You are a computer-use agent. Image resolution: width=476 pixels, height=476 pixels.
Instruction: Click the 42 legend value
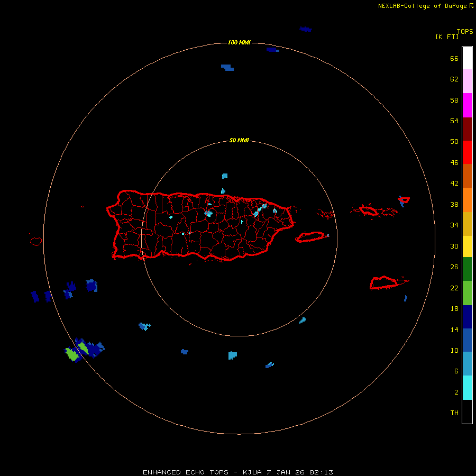454,184
